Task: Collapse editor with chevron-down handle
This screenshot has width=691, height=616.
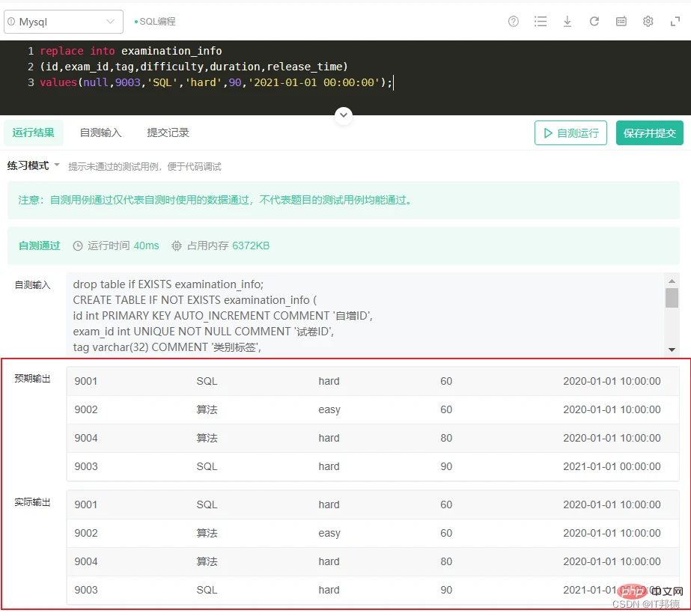Action: pos(344,115)
